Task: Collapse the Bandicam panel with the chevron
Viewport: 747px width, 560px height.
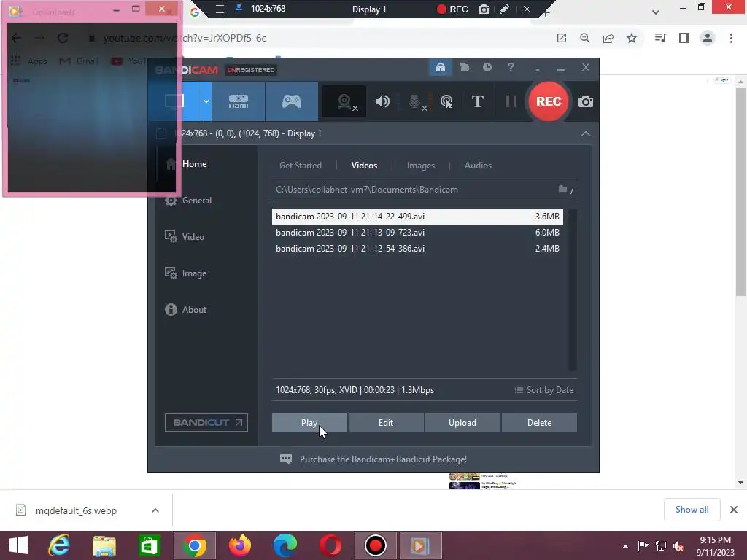Action: point(586,134)
